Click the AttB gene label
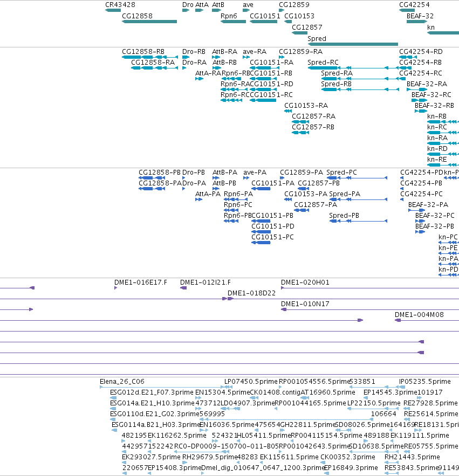This screenshot has height=476, width=459. click(x=218, y=5)
